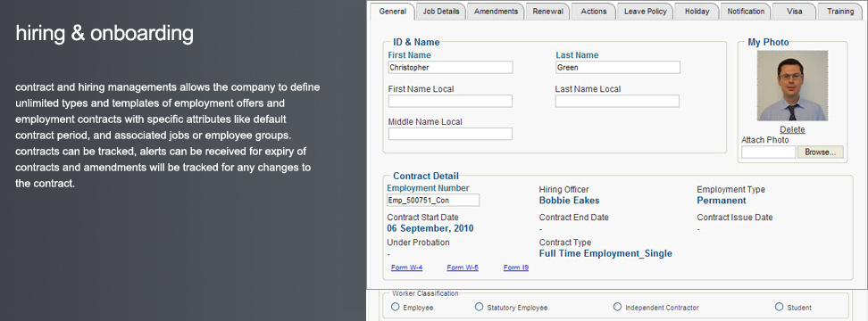Pick the Student classification
868x321 pixels.
click(x=779, y=307)
